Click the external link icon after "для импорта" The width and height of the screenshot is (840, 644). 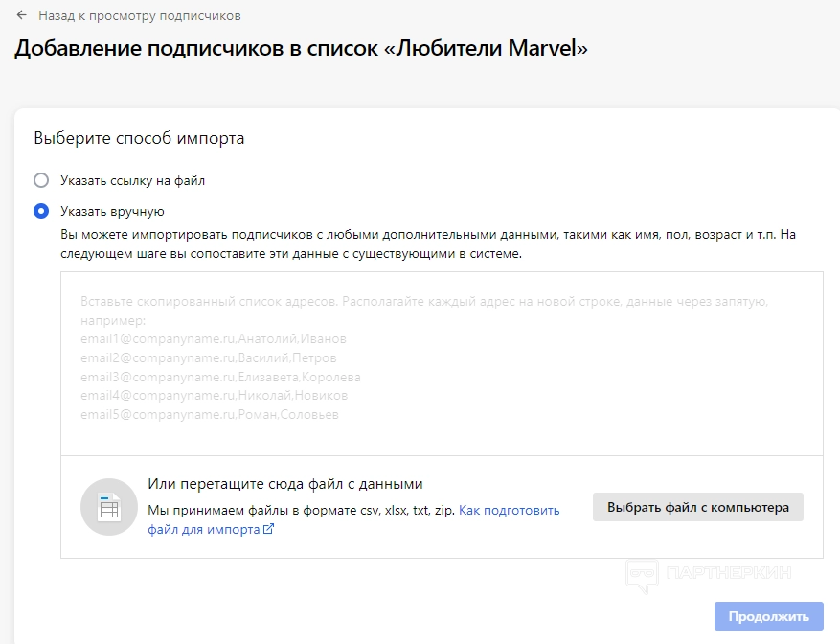point(268,529)
